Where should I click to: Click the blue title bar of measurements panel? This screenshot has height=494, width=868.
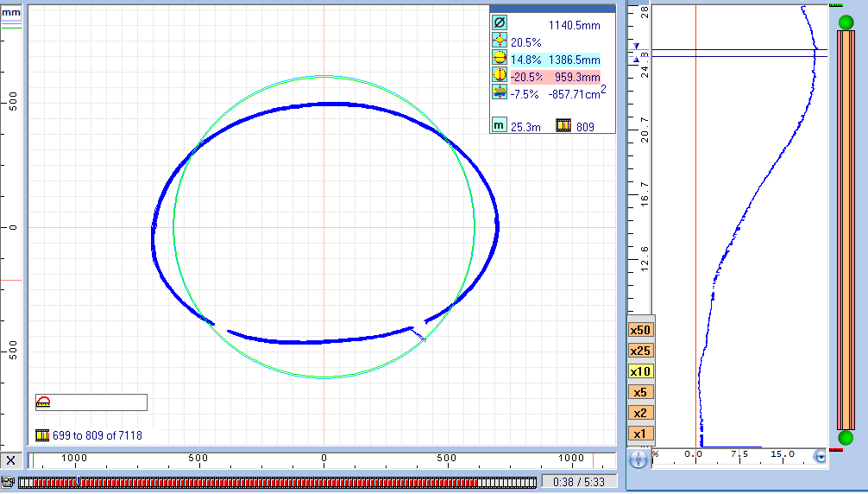pos(552,9)
